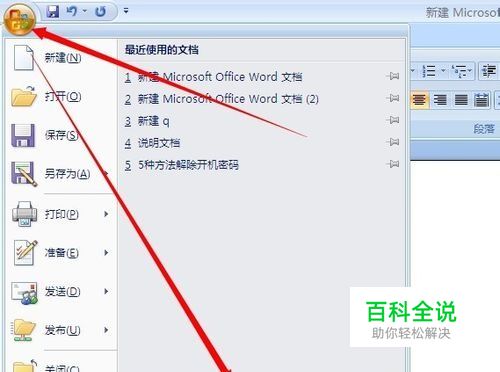
Task: Click the multilevel list icon in ribbon
Action: [x=459, y=71]
